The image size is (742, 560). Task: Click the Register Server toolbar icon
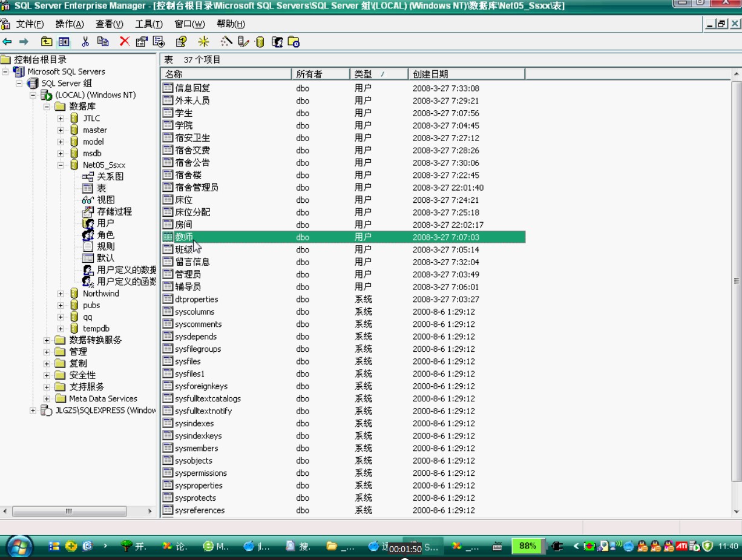pyautogui.click(x=243, y=42)
